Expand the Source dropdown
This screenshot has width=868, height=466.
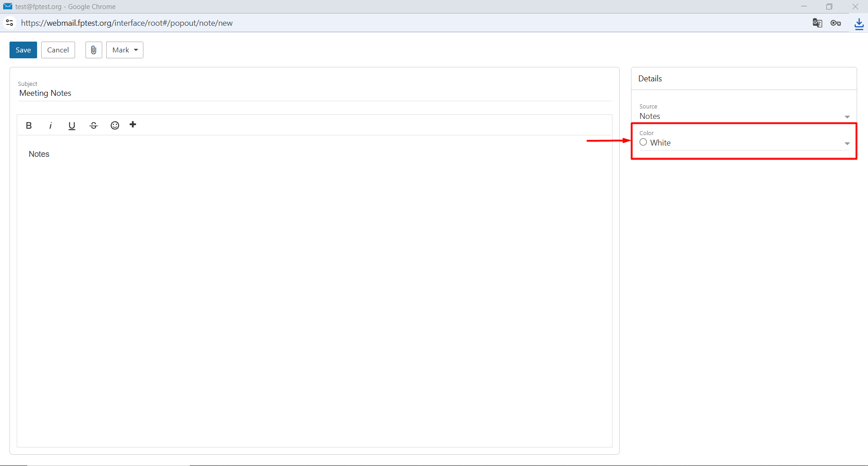click(x=847, y=117)
